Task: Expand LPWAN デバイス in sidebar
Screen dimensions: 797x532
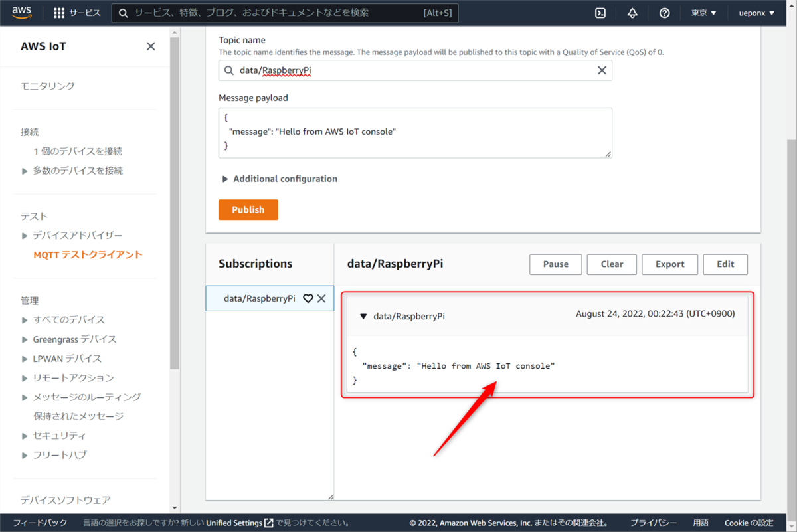Action: [x=25, y=359]
